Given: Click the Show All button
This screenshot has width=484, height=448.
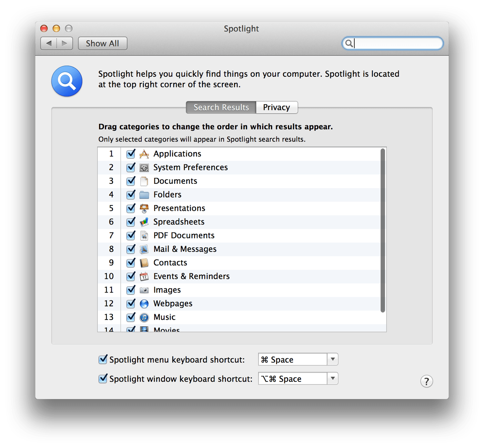Looking at the screenshot, I should tap(103, 43).
